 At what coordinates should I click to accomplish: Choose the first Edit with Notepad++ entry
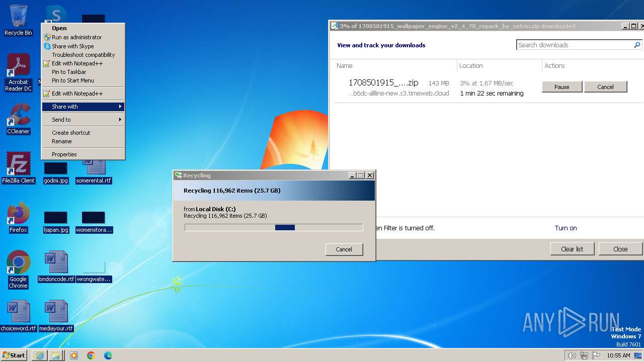[83, 63]
